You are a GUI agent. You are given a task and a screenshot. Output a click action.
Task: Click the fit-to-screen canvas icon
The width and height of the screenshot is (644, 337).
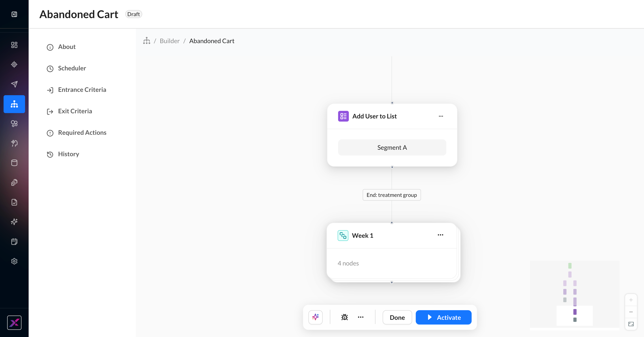(631, 324)
